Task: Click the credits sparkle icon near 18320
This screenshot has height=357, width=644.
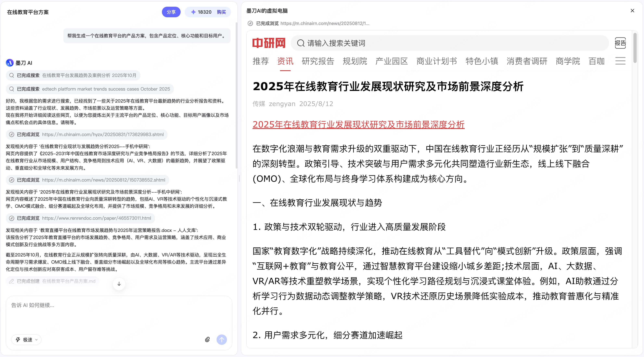Action: pos(193,12)
